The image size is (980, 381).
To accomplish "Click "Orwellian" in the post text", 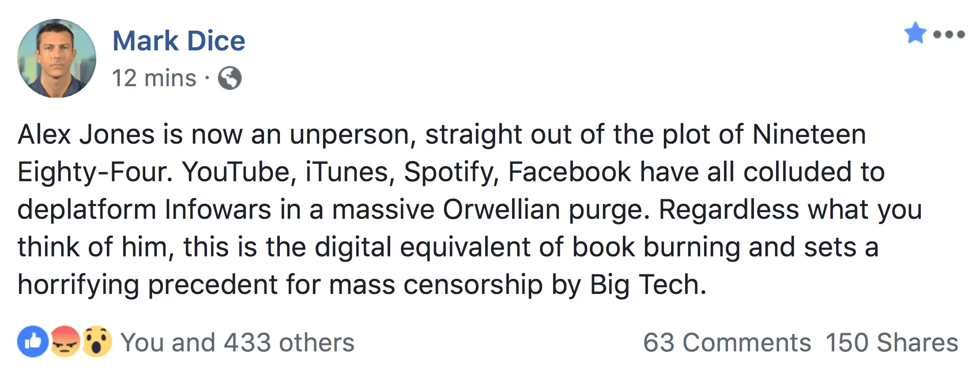I will (501, 210).
